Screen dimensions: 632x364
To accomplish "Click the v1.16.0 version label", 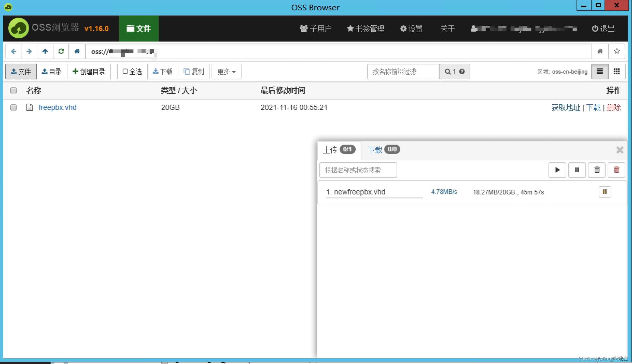I will point(96,29).
